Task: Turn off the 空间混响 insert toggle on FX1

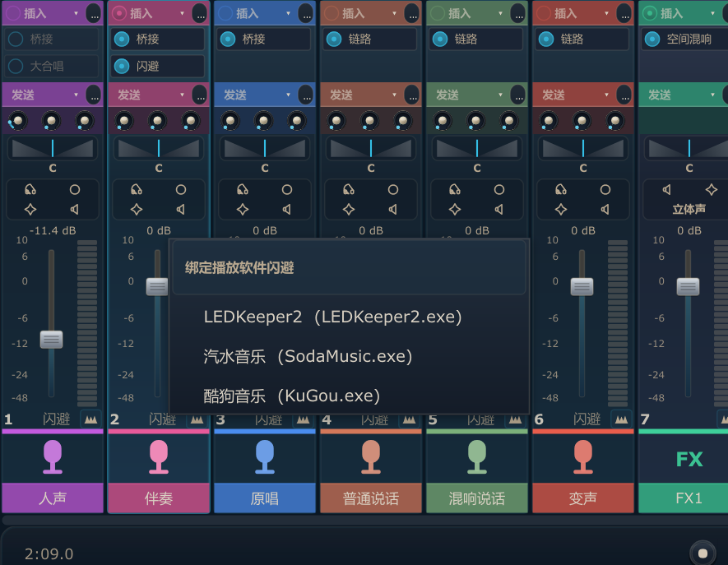Action: point(652,39)
